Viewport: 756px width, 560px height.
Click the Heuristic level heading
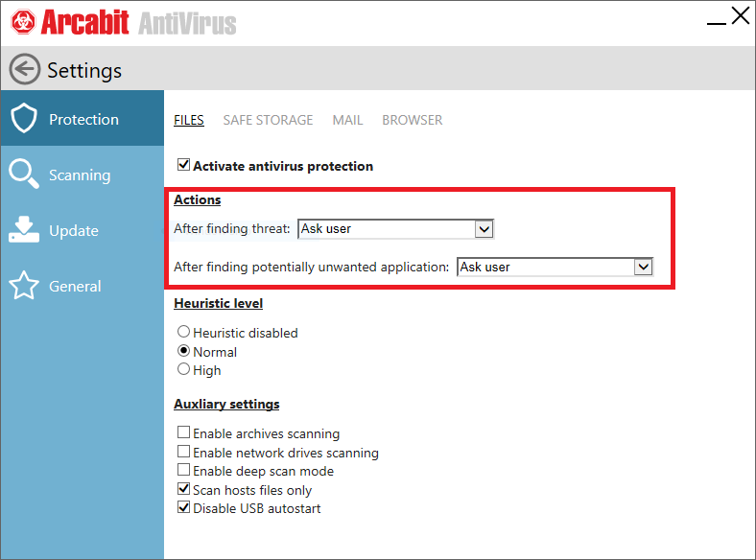[219, 303]
